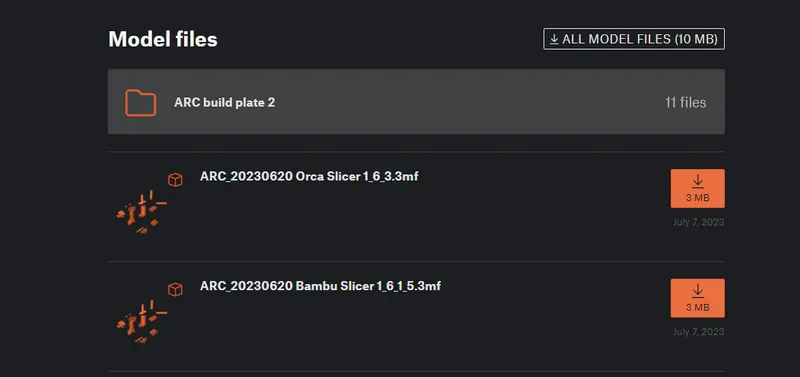Viewport: 800px width, 377px height.
Task: Click the 3D cube icon beside Orca Slicer file
Action: (x=175, y=180)
